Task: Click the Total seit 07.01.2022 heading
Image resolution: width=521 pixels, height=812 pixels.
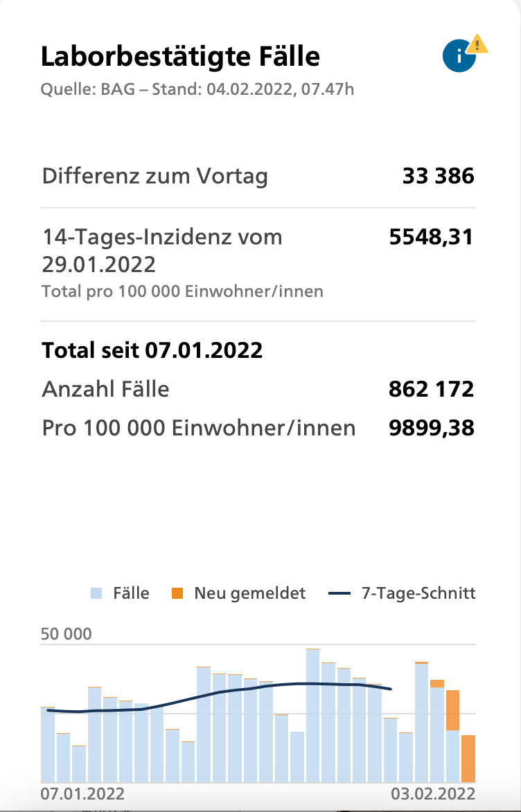Action: (152, 350)
